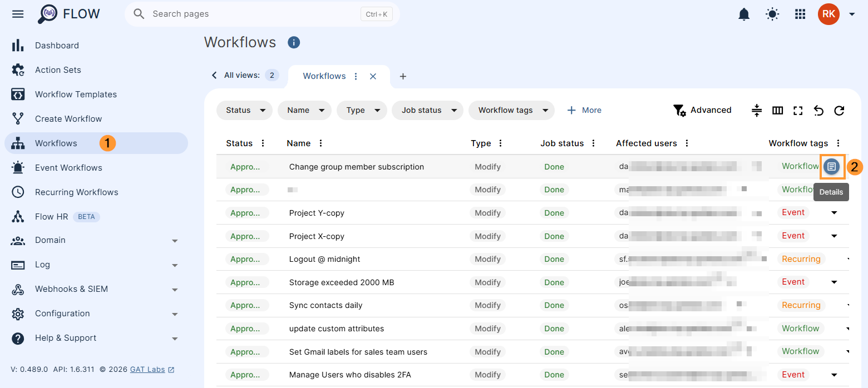The height and width of the screenshot is (388, 868).
Task: Open the Name column menu
Action: click(320, 143)
